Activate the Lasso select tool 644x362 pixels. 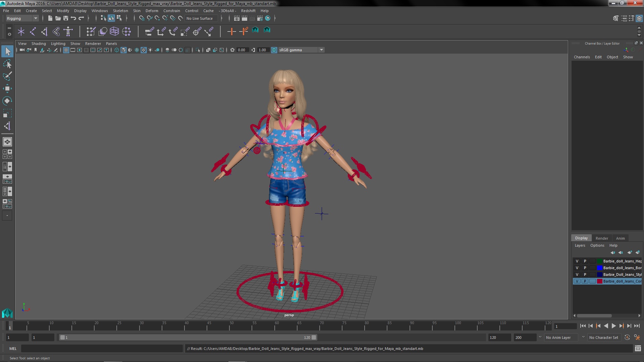7,64
